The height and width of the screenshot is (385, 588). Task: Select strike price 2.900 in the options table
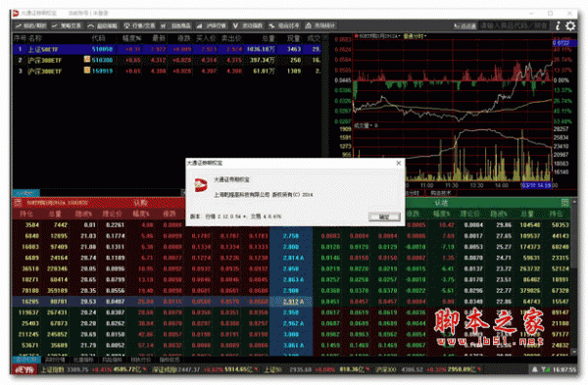(291, 291)
